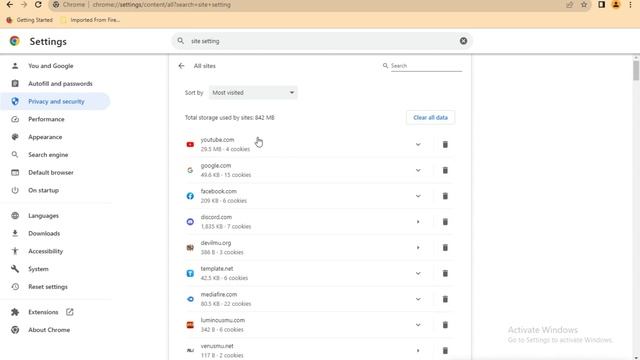Click the google.com favicon
The image size is (640, 360).
[190, 170]
